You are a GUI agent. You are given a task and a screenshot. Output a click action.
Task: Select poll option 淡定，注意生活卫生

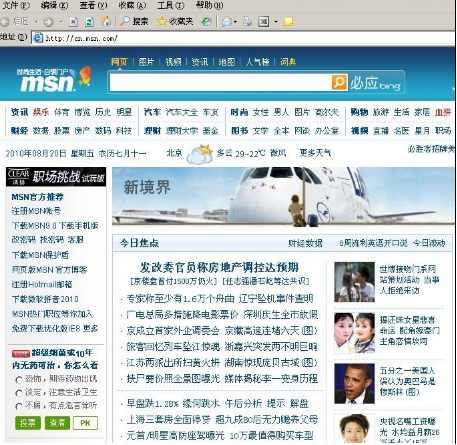(x=19, y=393)
